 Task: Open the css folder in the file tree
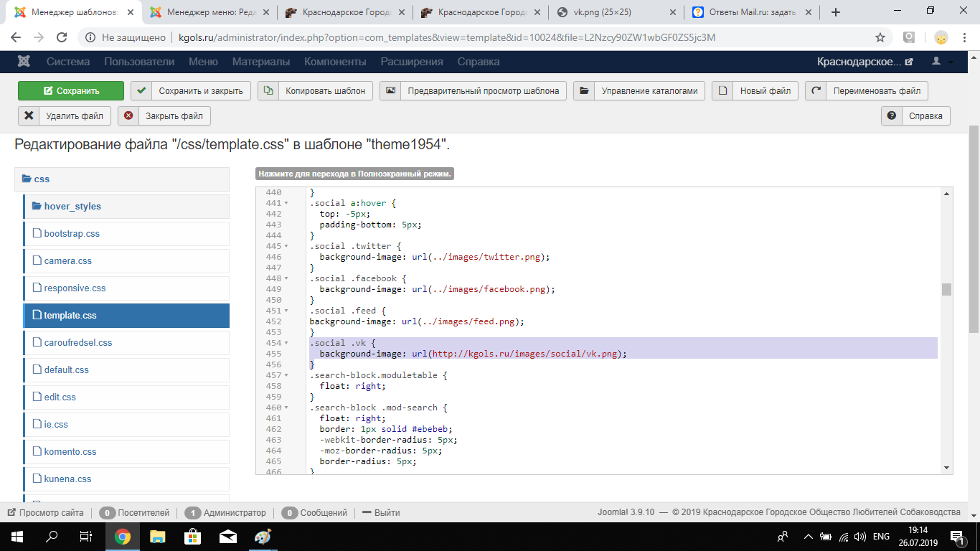coord(122,179)
